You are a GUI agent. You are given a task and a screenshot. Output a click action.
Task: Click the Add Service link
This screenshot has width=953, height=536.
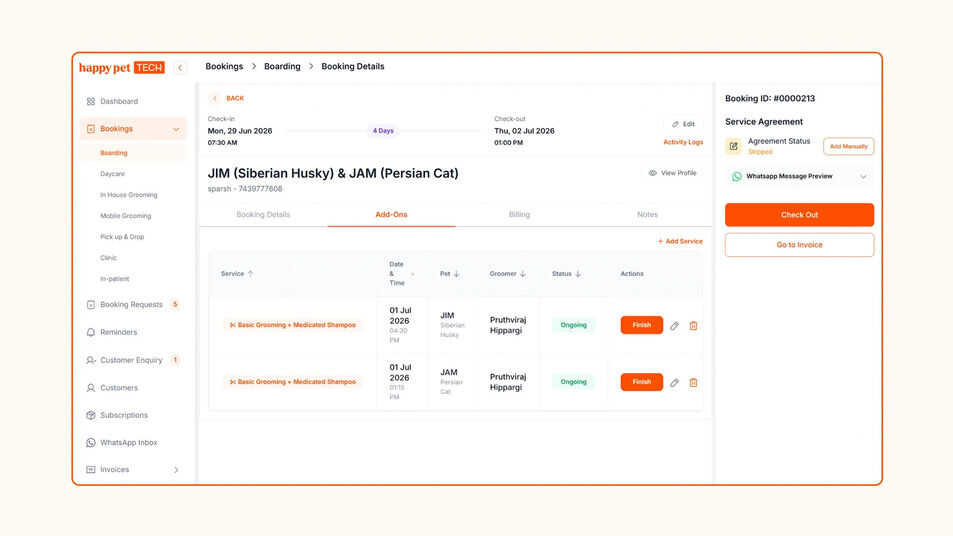680,241
